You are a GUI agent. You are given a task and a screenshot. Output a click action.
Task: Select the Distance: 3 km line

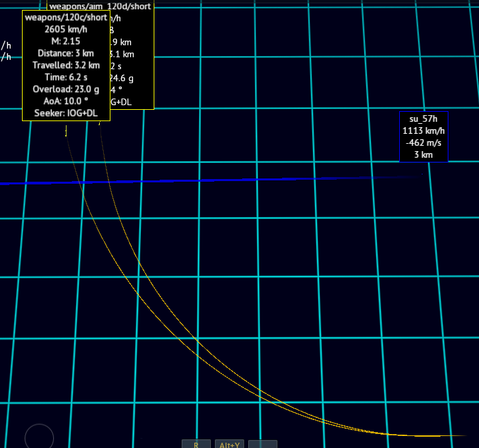[66, 53]
